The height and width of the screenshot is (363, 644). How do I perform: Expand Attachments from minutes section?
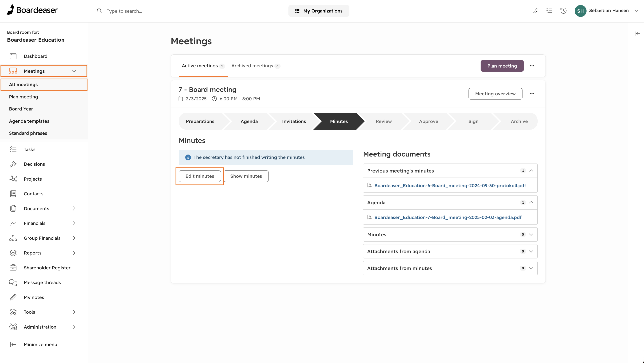tap(531, 268)
